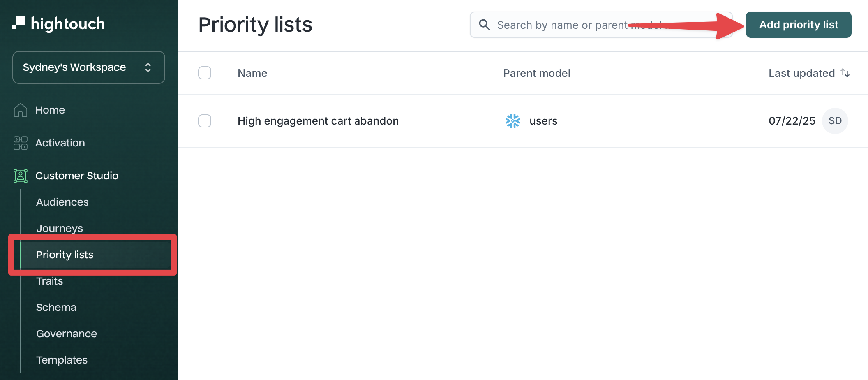
Task: Check the High engagement cart abandon row
Action: point(205,121)
